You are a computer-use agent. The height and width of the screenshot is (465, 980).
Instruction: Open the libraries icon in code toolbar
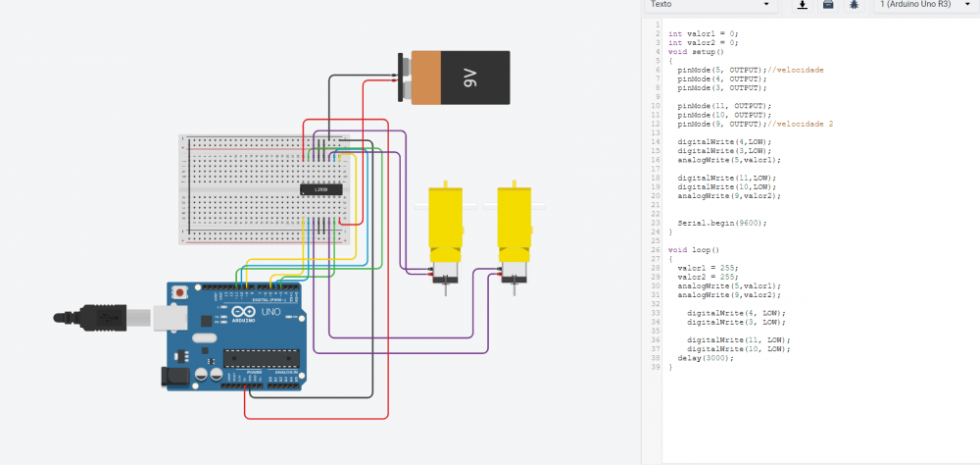pyautogui.click(x=828, y=5)
